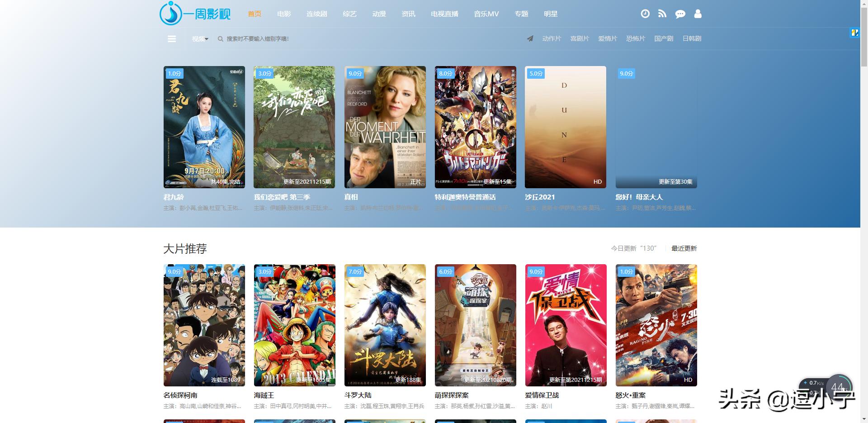Browse the 恐怖片 category link

point(636,39)
